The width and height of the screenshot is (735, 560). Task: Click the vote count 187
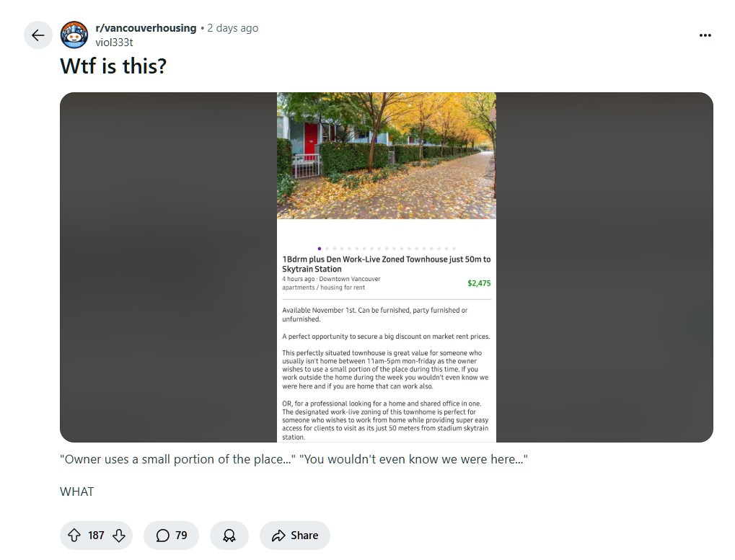pyautogui.click(x=96, y=535)
